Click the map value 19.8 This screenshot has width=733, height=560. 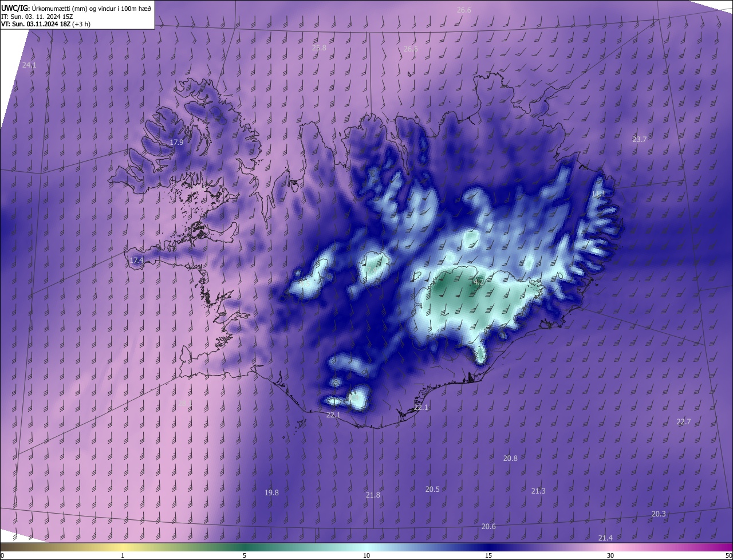271,493
